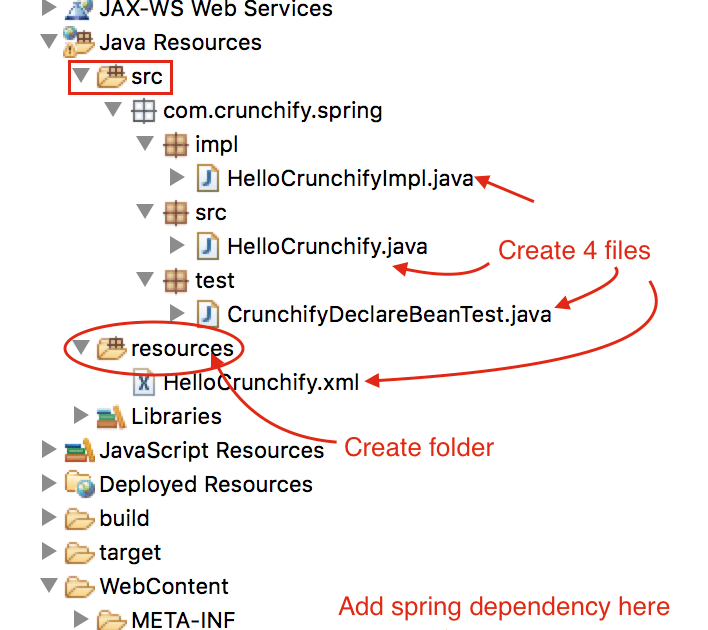Select the 'JavaScript Resources' label
The height and width of the screenshot is (630, 708).
point(212,451)
